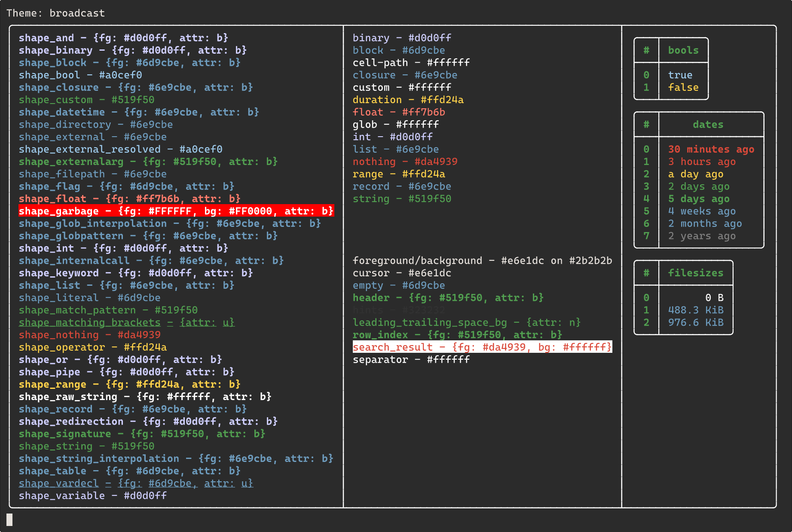Click shape_globpattern entry
792x532 pixels.
[x=148, y=236]
